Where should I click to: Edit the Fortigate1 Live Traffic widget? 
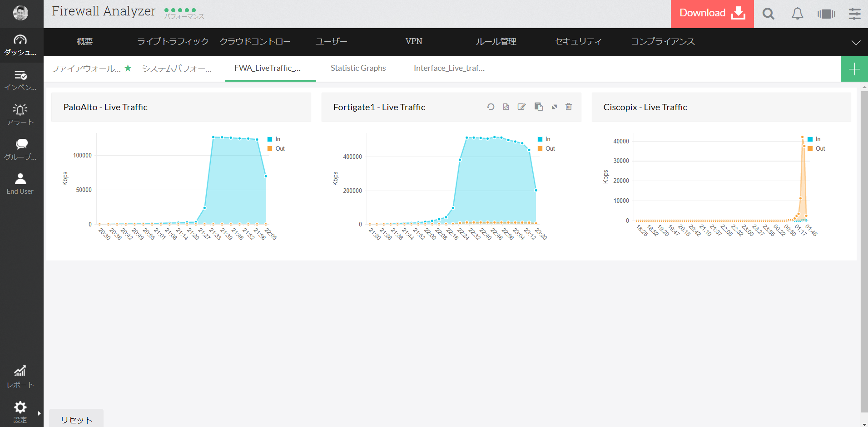pos(522,107)
